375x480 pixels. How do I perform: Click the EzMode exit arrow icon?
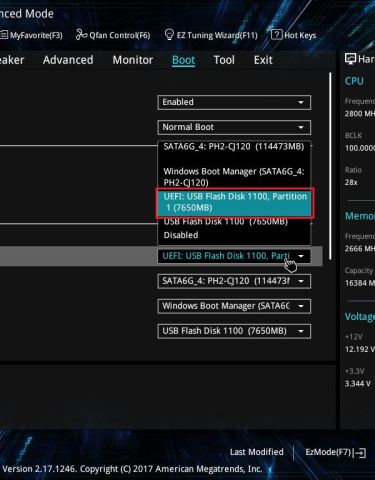[x=361, y=453]
